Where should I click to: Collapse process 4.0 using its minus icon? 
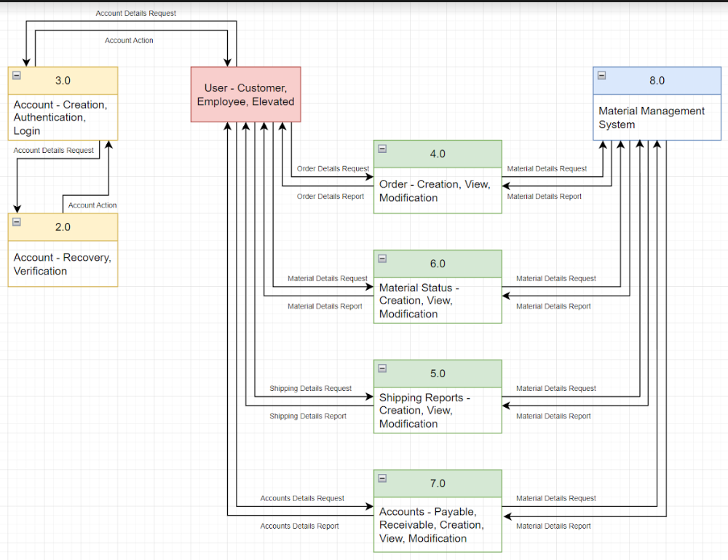pyautogui.click(x=382, y=147)
